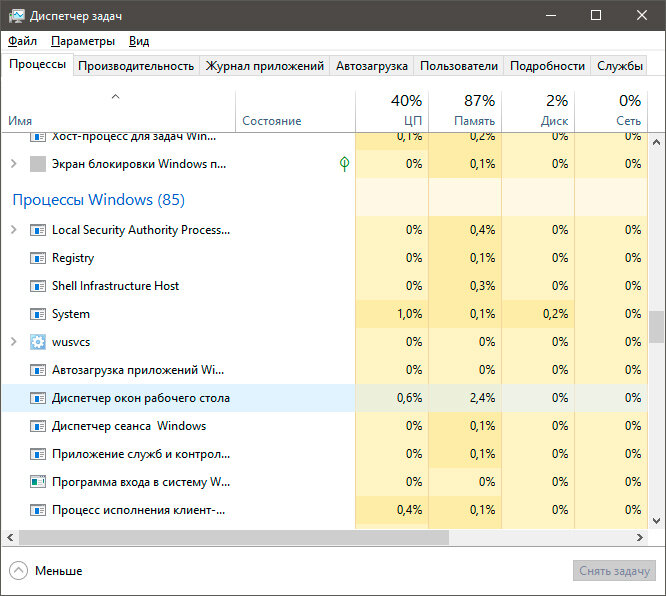
Task: Click the Local Security Authority Process icon
Action: pos(38,230)
